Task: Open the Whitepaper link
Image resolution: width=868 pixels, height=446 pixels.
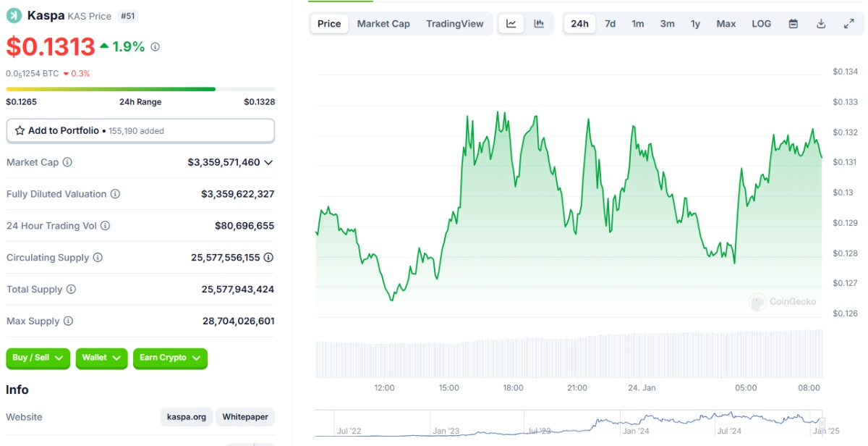Action: coord(245,417)
